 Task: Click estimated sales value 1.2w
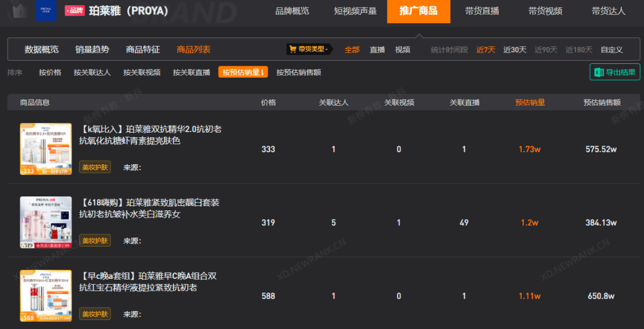(530, 223)
